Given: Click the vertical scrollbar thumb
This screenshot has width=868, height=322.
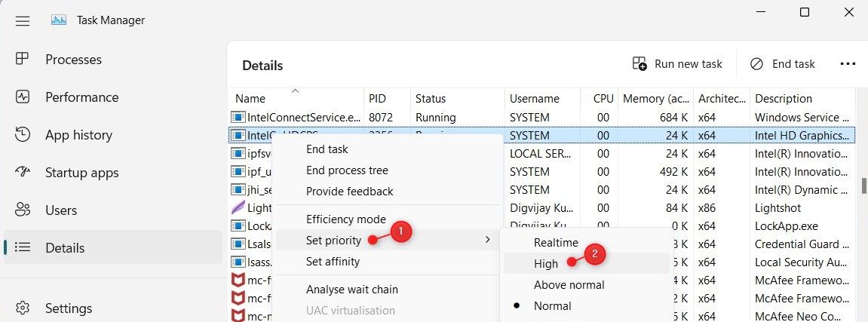Looking at the screenshot, I should point(864,186).
